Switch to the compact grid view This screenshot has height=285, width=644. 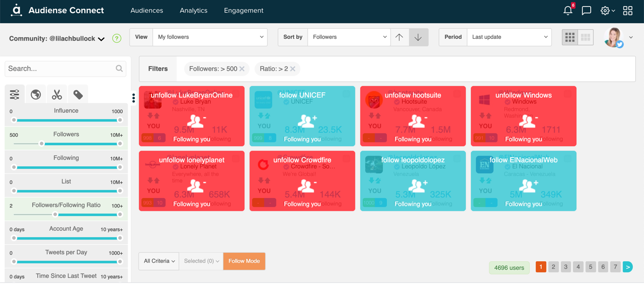(586, 37)
